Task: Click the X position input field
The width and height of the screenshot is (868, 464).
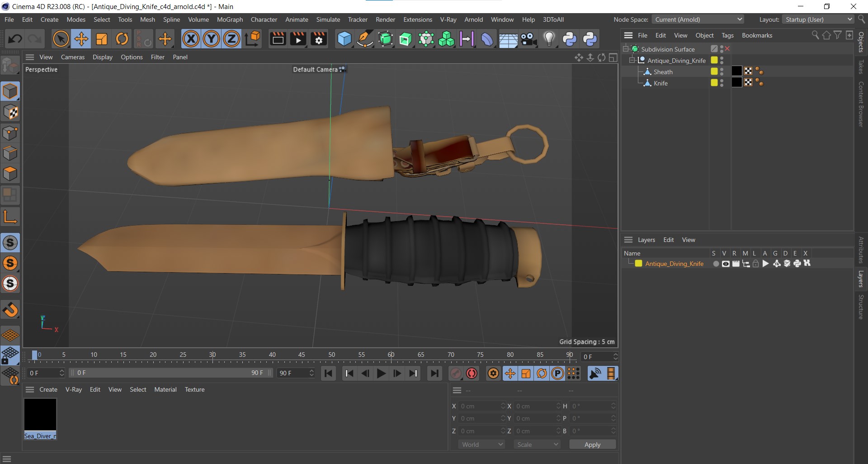Action: (x=481, y=406)
